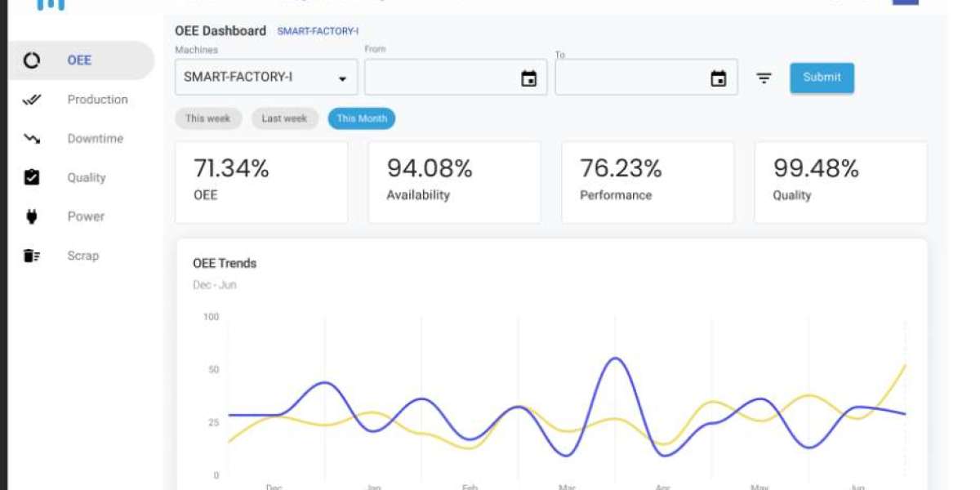Click the 99.48% Quality card

click(840, 183)
